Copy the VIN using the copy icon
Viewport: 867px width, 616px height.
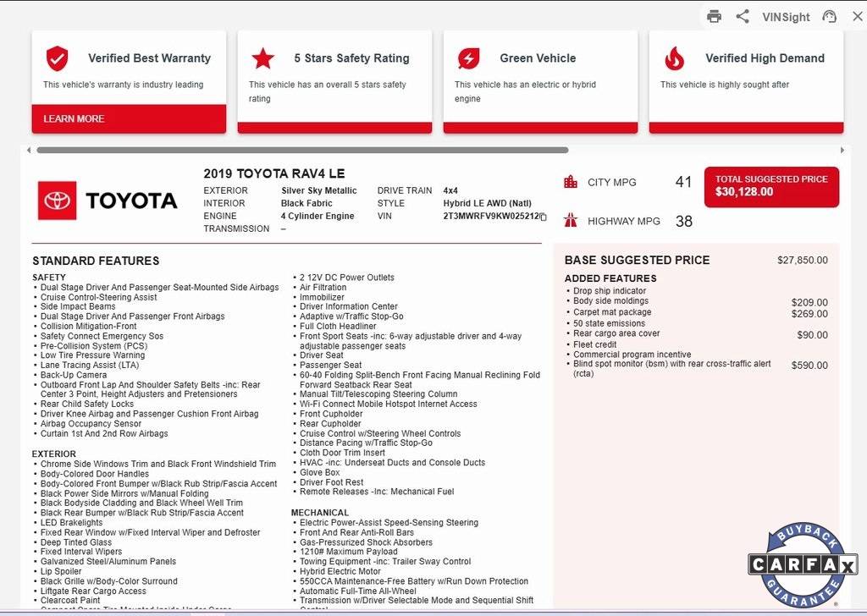(543, 217)
